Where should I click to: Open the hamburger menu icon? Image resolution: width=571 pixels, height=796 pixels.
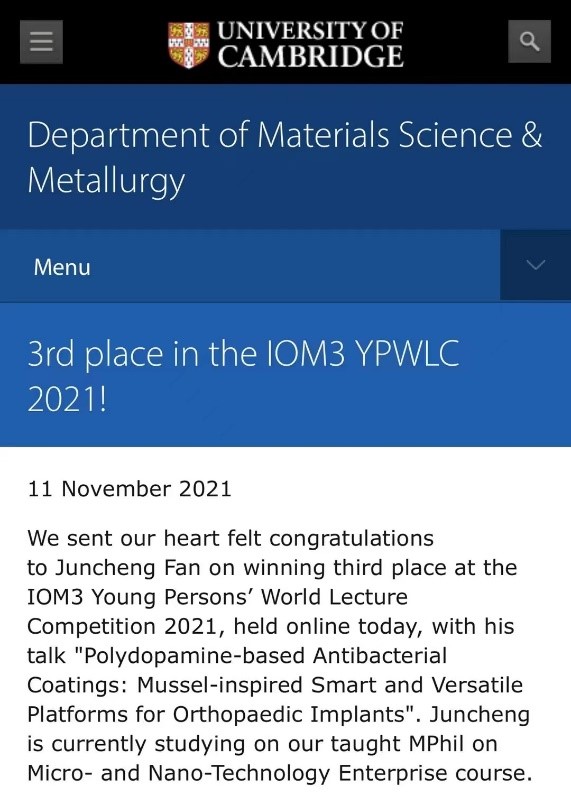(x=41, y=42)
